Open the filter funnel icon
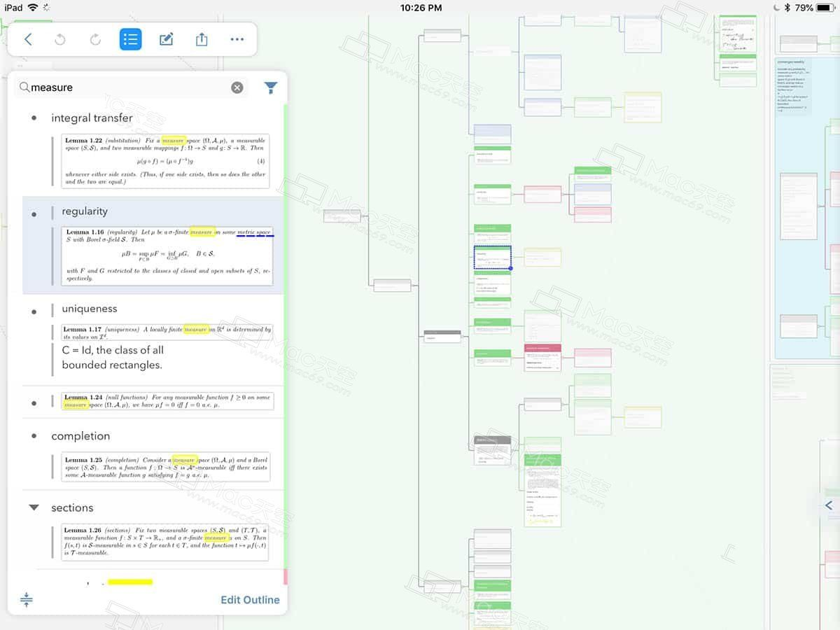 click(x=271, y=87)
